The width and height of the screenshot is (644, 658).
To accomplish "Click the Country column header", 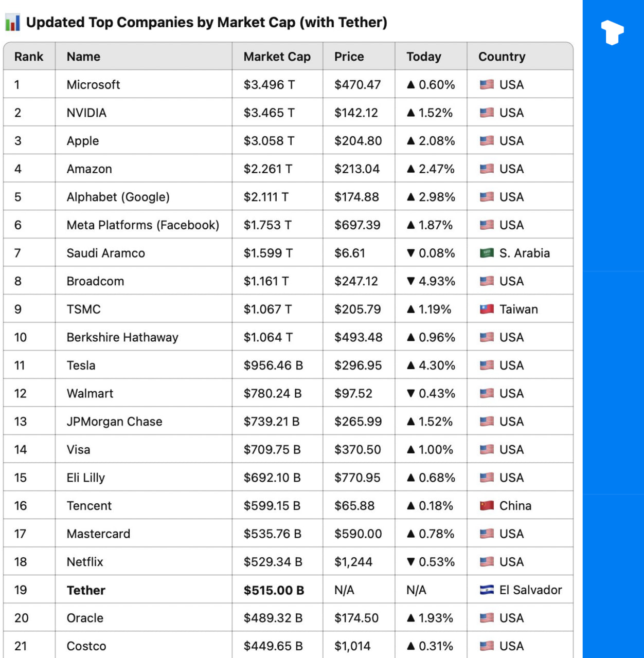I will point(502,57).
